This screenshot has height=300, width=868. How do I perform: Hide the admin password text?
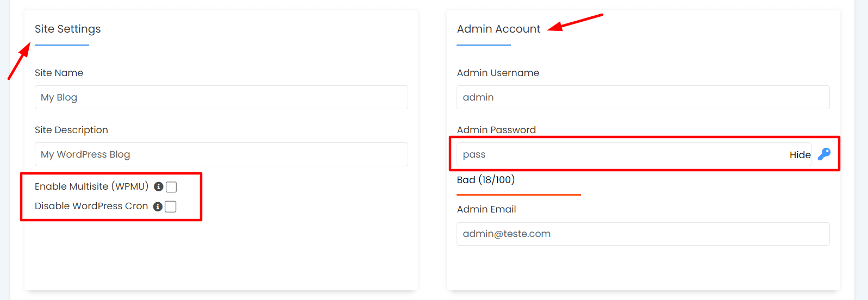800,155
